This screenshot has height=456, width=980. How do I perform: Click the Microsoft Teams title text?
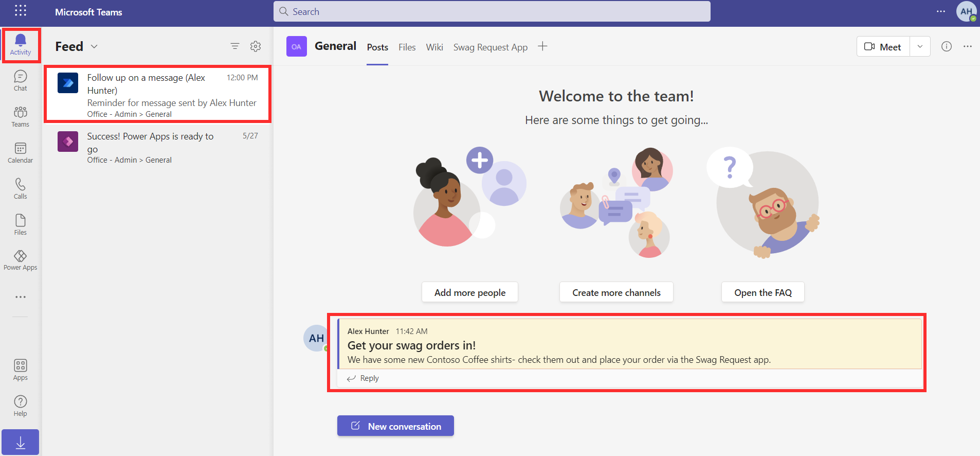click(88, 12)
